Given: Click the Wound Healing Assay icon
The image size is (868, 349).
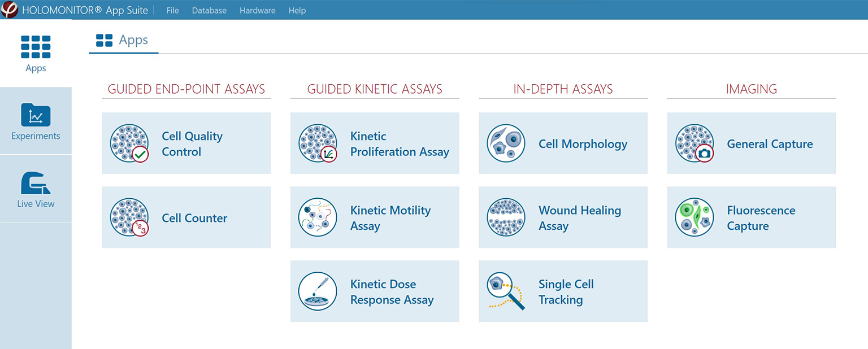Looking at the screenshot, I should click(x=506, y=217).
